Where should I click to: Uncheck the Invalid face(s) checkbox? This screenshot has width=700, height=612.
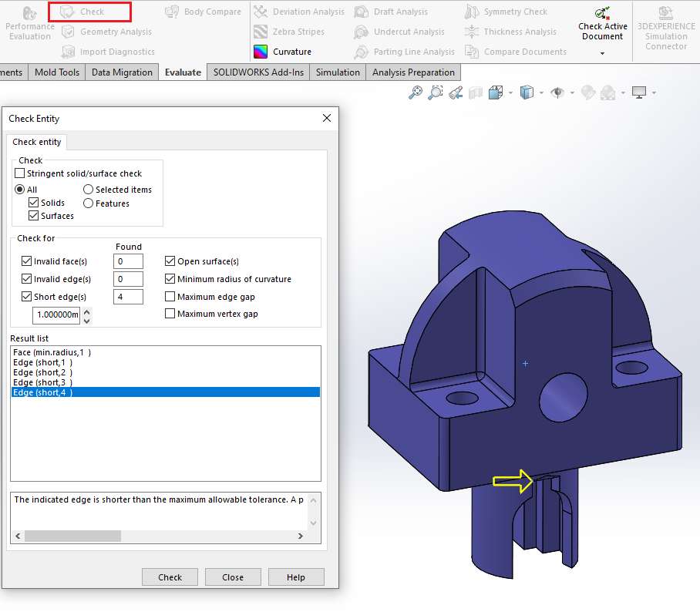pyautogui.click(x=27, y=262)
